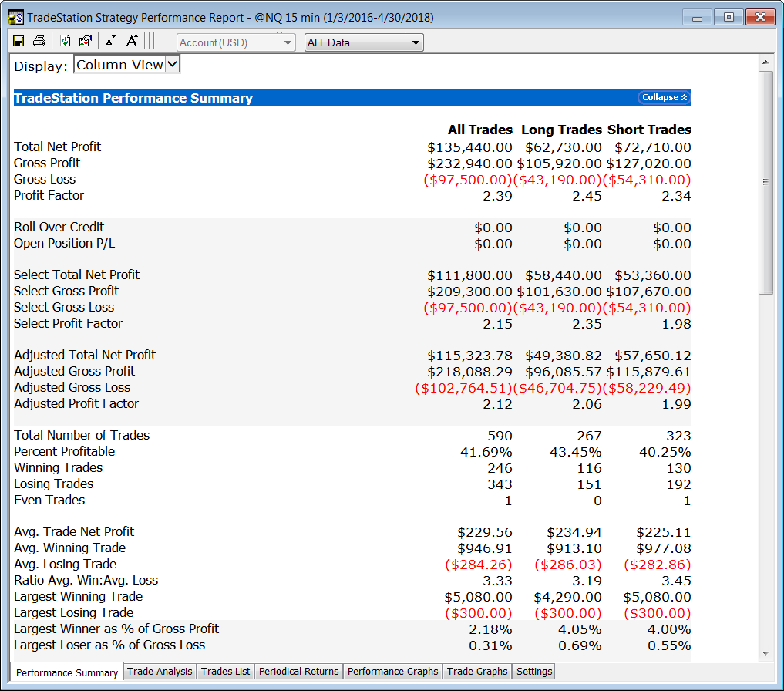Open the report settings icon in toolbar
The width and height of the screenshot is (784, 691).
click(x=86, y=42)
